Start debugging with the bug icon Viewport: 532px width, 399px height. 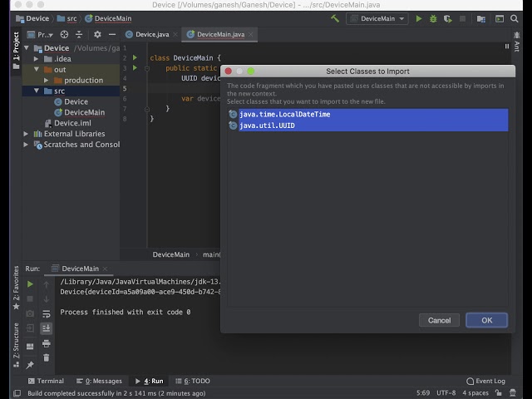pyautogui.click(x=433, y=18)
